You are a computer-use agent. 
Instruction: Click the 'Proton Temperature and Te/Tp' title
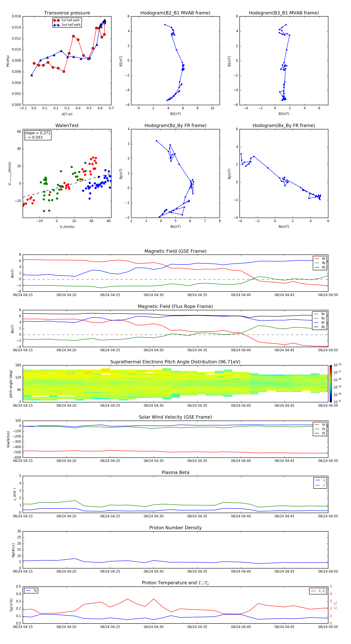(x=175, y=583)
